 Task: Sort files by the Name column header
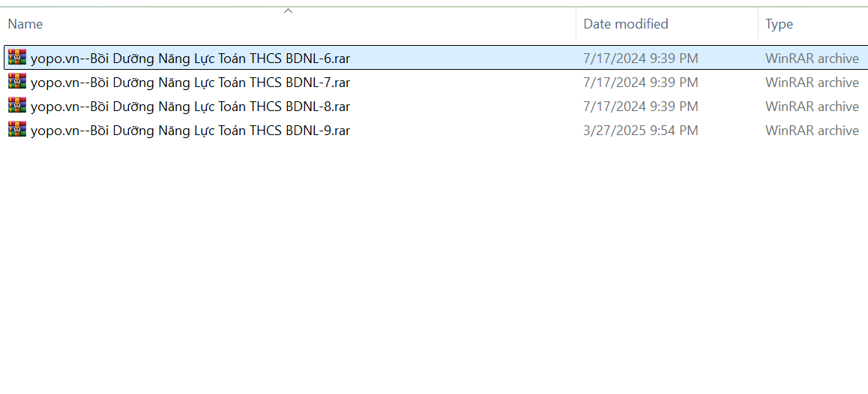click(25, 24)
